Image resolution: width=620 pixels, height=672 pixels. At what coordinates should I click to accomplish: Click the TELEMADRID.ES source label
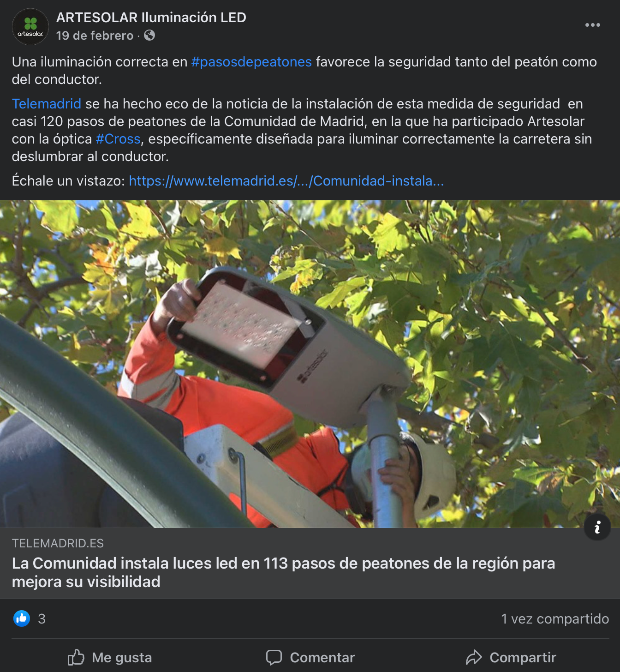(x=58, y=543)
